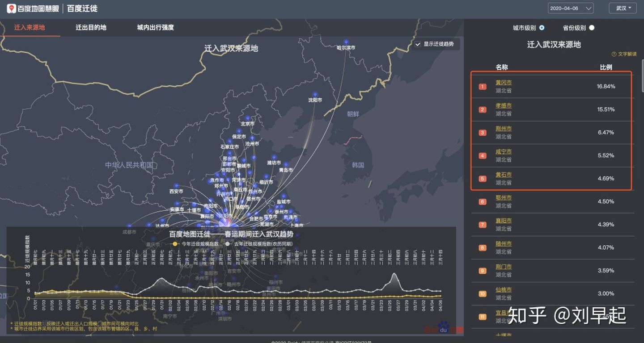Select the 潍坊市 marker dot on the map
The image size is (644, 343).
[274, 157]
